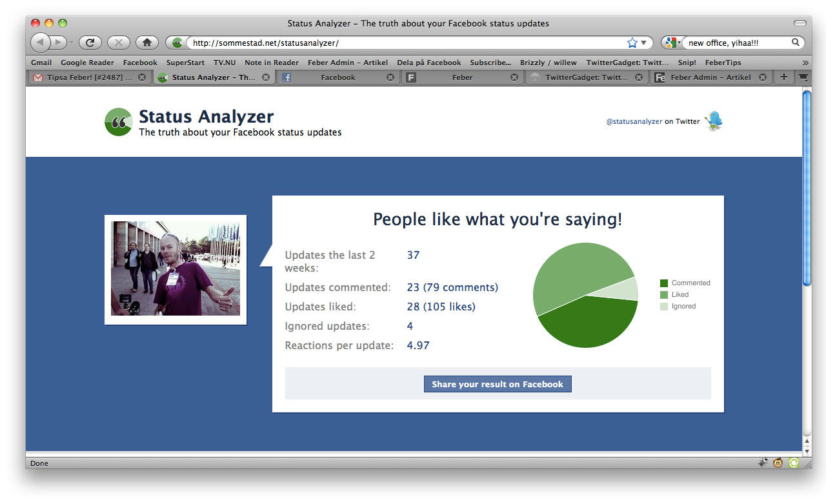Expand the bookmarks bar overflow chevron
The image size is (826, 504).
[x=804, y=63]
